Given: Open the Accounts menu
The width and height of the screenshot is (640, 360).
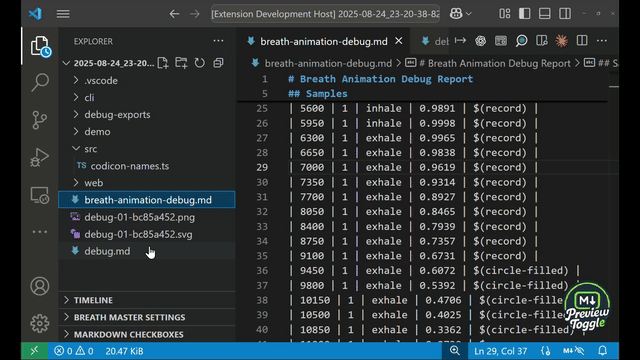Looking at the screenshot, I should pyautogui.click(x=40, y=286).
